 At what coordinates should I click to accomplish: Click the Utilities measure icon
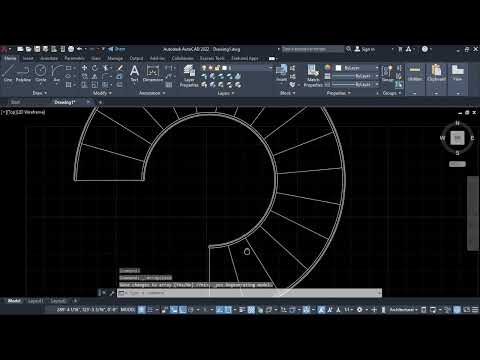tap(415, 73)
